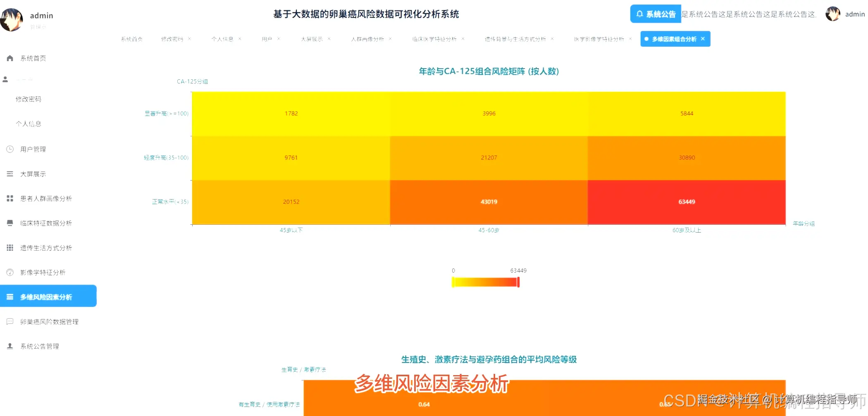Click the right handle at 63449
The height and width of the screenshot is (416, 868).
[x=518, y=282]
